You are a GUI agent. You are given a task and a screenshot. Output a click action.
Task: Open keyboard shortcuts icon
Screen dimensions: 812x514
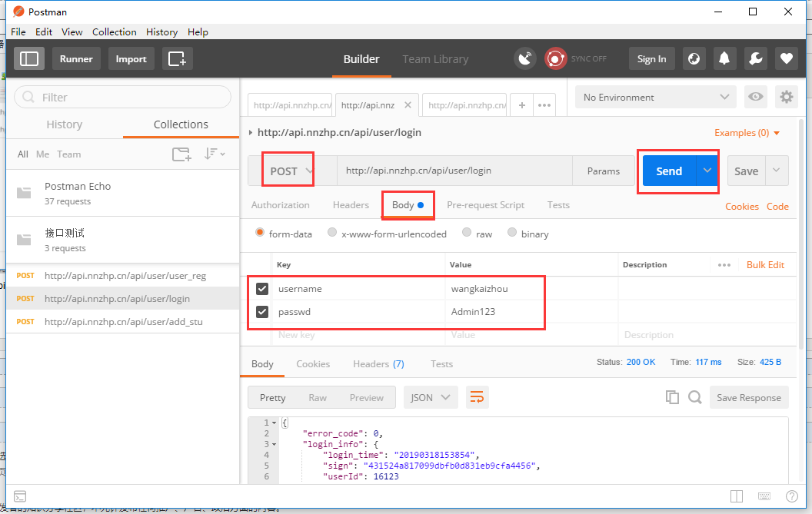[764, 496]
